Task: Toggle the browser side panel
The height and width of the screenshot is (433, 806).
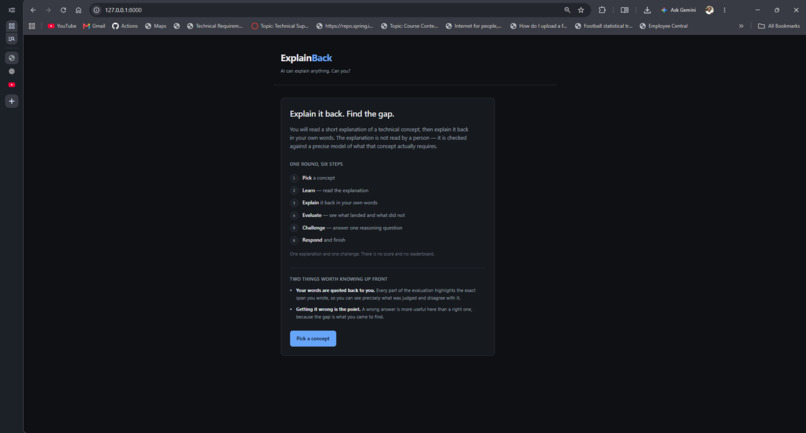Action: click(625, 10)
